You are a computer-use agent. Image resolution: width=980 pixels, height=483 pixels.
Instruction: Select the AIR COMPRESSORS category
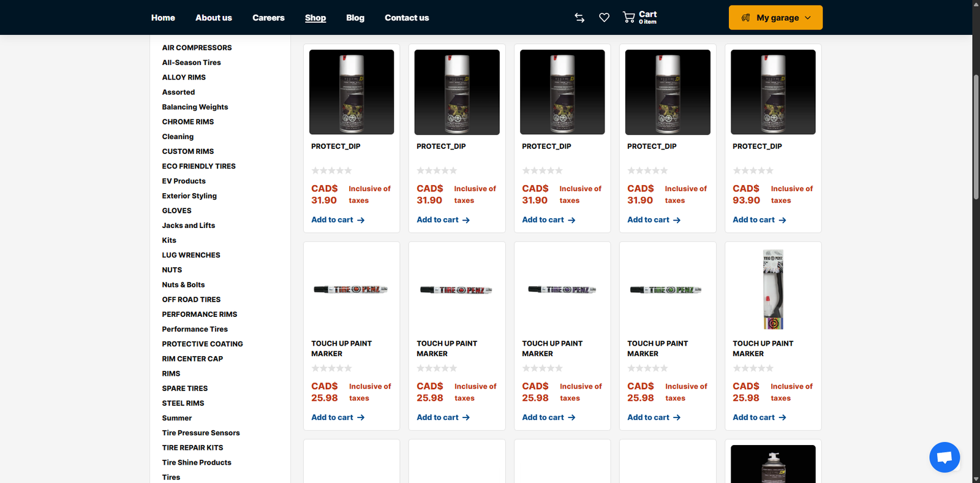tap(197, 48)
